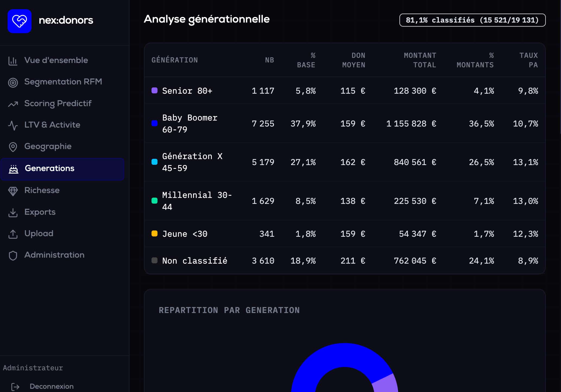Click the 225 530 € amount cell

click(x=415, y=201)
